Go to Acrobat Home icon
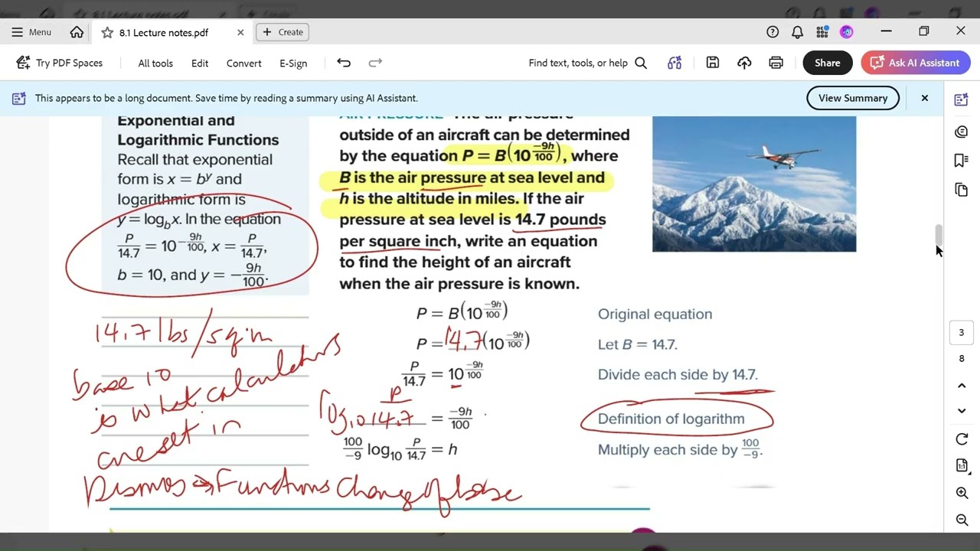The image size is (980, 551). click(x=77, y=32)
